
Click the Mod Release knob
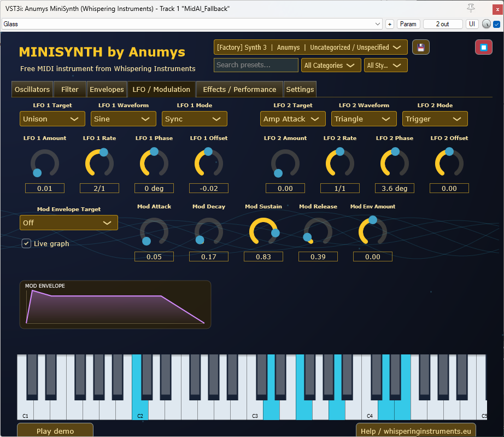coord(318,231)
